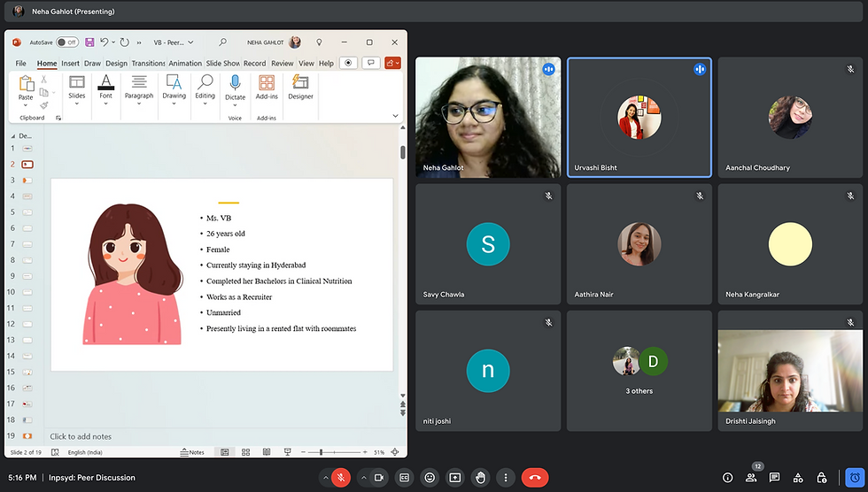Toggle the AutoSave switch in PowerPoint
868x492 pixels.
pyautogui.click(x=67, y=42)
